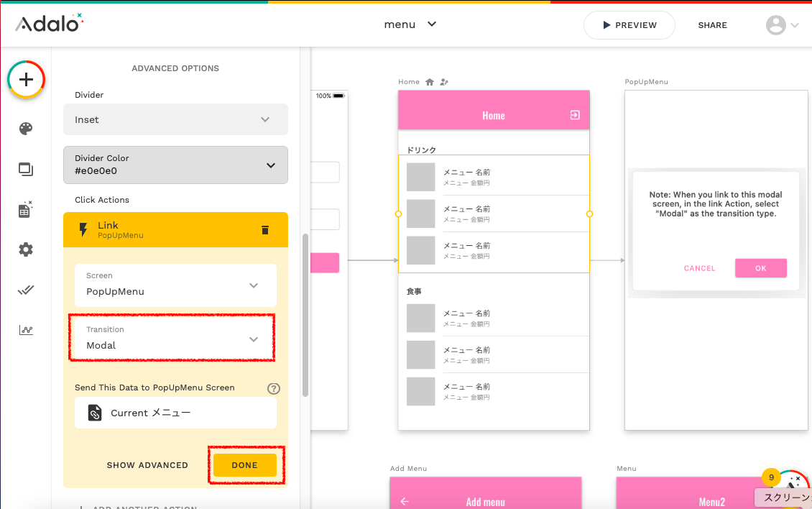
Task: Click the Menu2 header title
Action: [712, 502]
